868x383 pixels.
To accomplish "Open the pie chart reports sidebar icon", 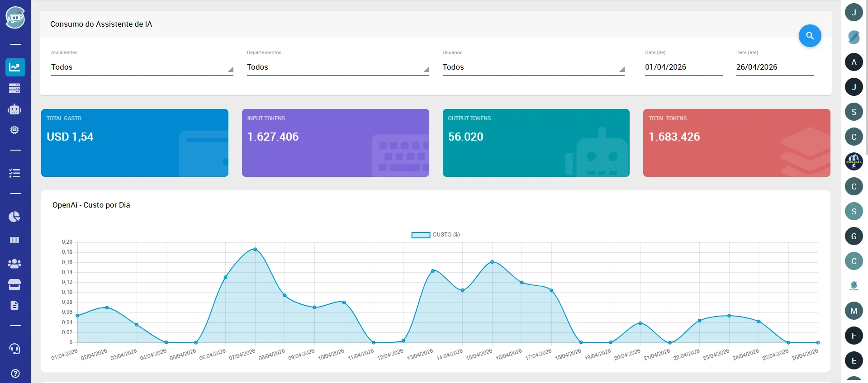I will tap(15, 217).
